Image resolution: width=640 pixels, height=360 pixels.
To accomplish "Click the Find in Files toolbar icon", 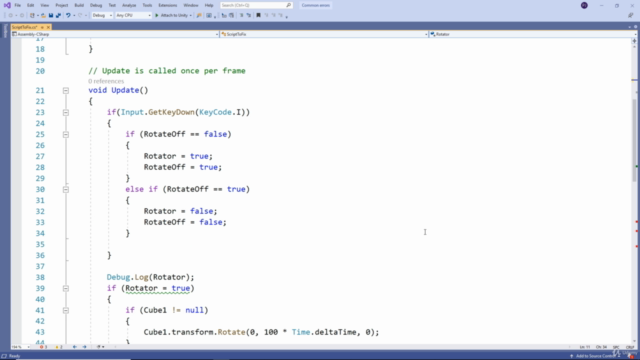I will [199, 16].
